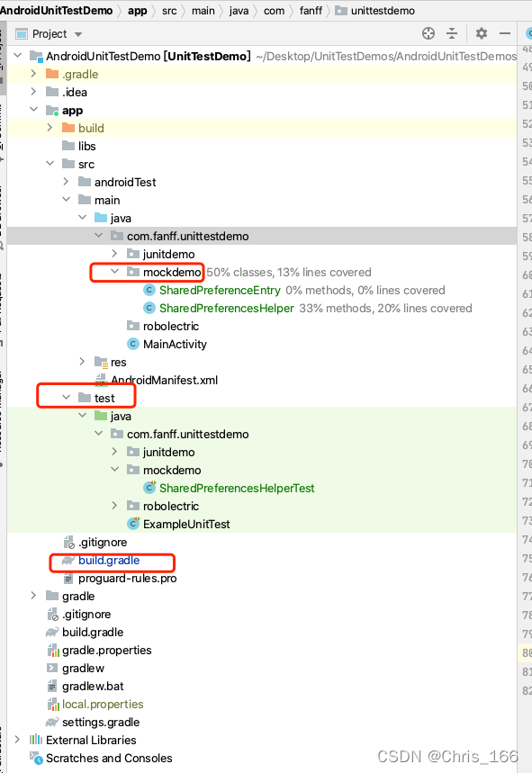The image size is (532, 773).
Task: Select SharedPreferenceEntry class icon
Action: [x=149, y=290]
